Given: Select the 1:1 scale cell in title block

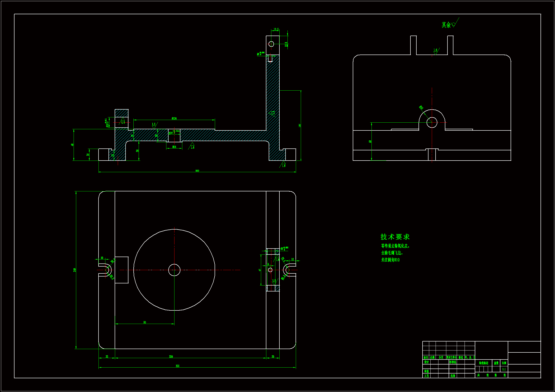Looking at the screenshot, I should (x=504, y=369).
